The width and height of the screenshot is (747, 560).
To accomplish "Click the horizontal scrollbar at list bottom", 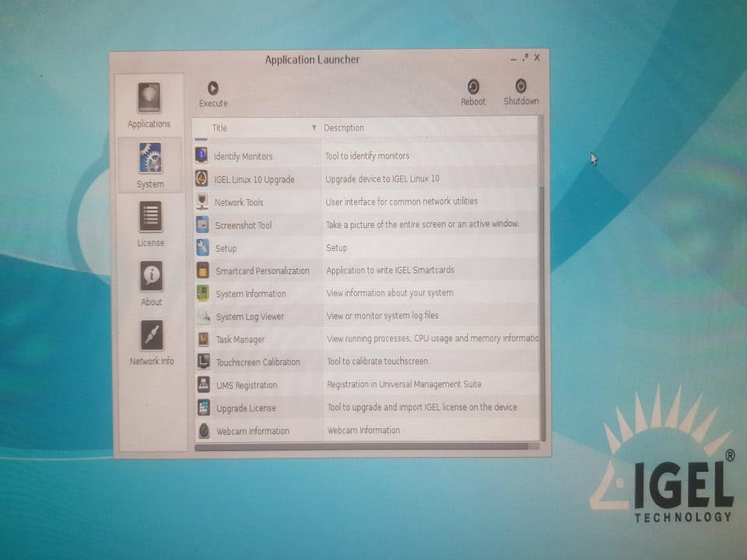I will pos(361,446).
